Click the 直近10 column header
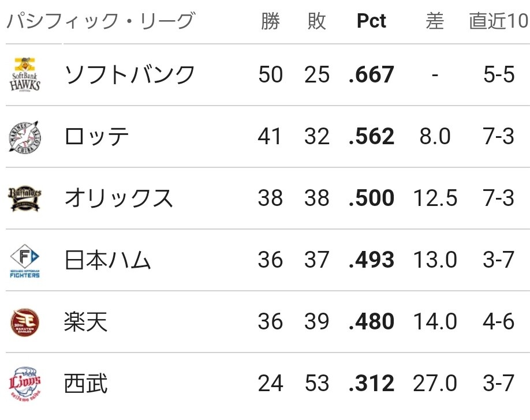This screenshot has width=530, height=420. coord(499,21)
